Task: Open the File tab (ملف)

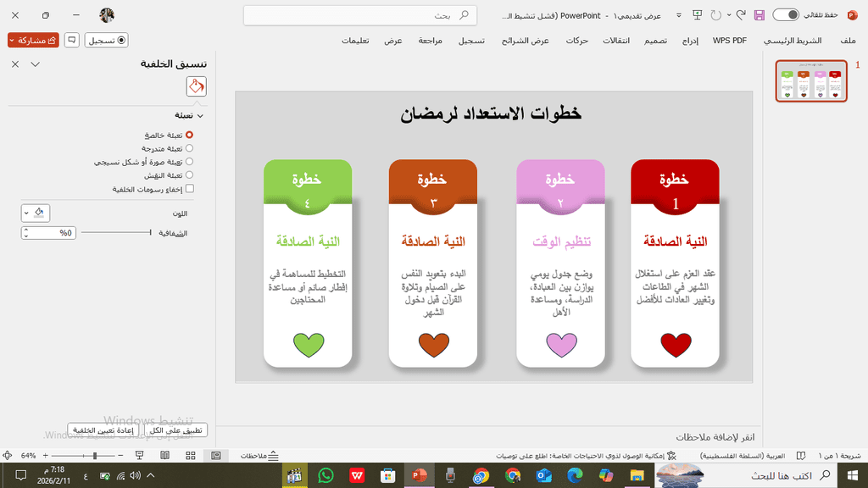Action: click(x=848, y=41)
